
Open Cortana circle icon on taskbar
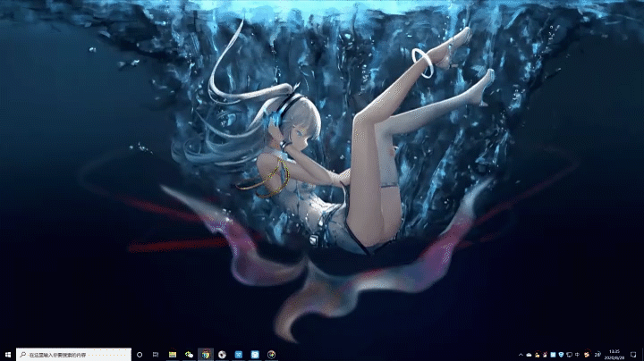click(x=140, y=354)
